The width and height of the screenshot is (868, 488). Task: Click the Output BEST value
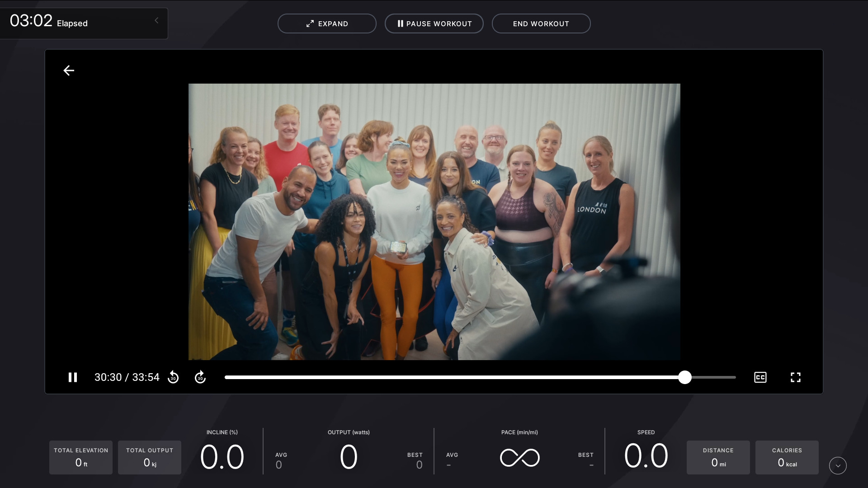click(419, 465)
